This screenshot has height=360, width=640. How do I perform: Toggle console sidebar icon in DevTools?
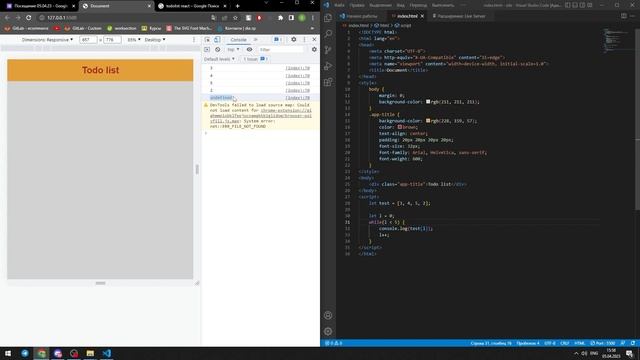coord(207,49)
